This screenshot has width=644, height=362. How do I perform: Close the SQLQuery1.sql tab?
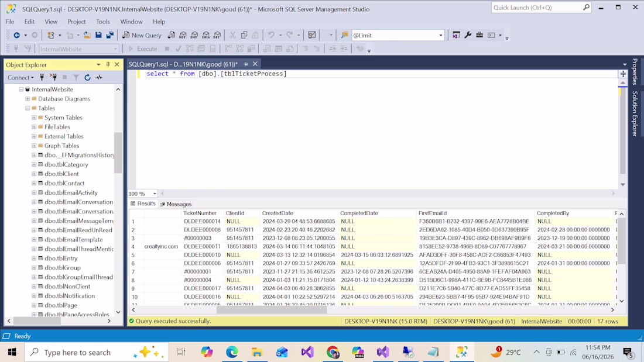point(255,64)
